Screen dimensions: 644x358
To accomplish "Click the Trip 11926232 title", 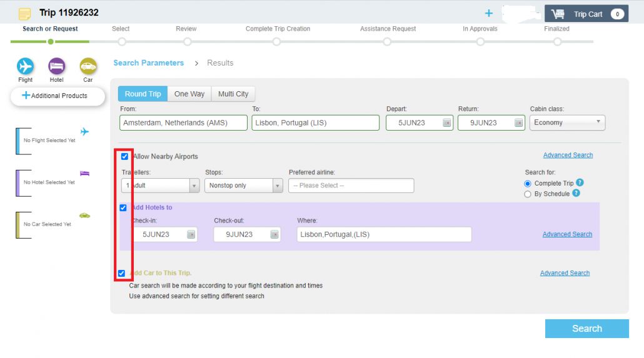I will click(x=69, y=12).
